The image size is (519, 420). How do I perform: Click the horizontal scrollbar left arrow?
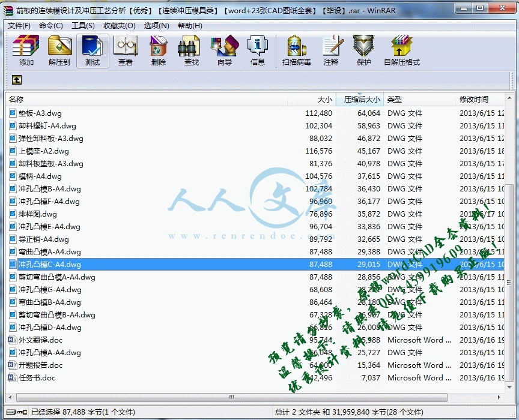11,397
